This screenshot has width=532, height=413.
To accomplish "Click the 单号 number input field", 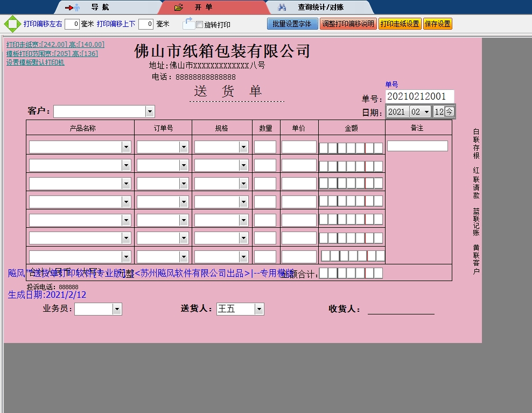I will (419, 96).
